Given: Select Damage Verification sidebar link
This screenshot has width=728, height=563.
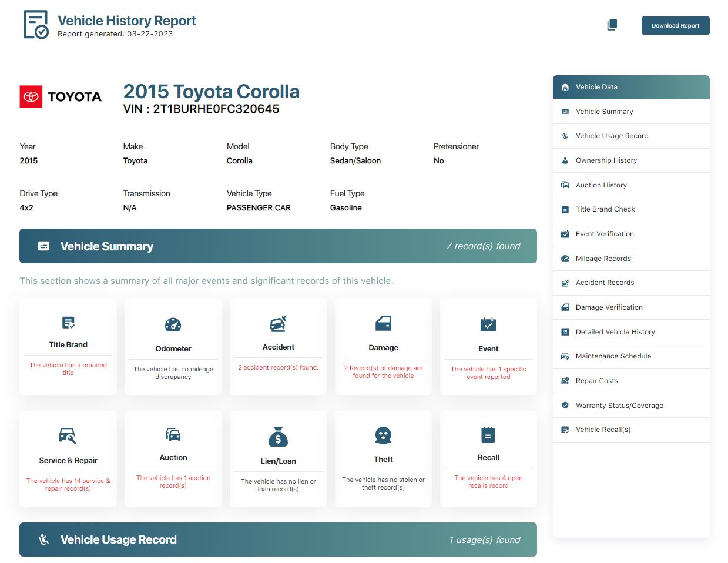Looking at the screenshot, I should [x=631, y=307].
